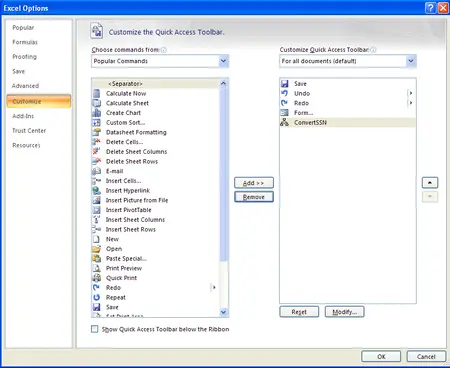Click info icon beside Customize Quick Access Toolbar
450x368 pixels.
pos(373,50)
